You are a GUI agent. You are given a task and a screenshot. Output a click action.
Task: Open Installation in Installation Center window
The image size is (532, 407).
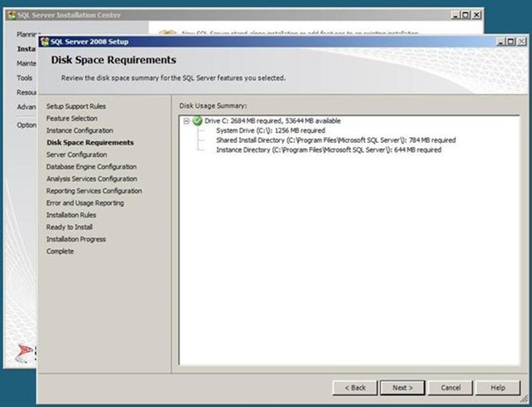[x=27, y=49]
